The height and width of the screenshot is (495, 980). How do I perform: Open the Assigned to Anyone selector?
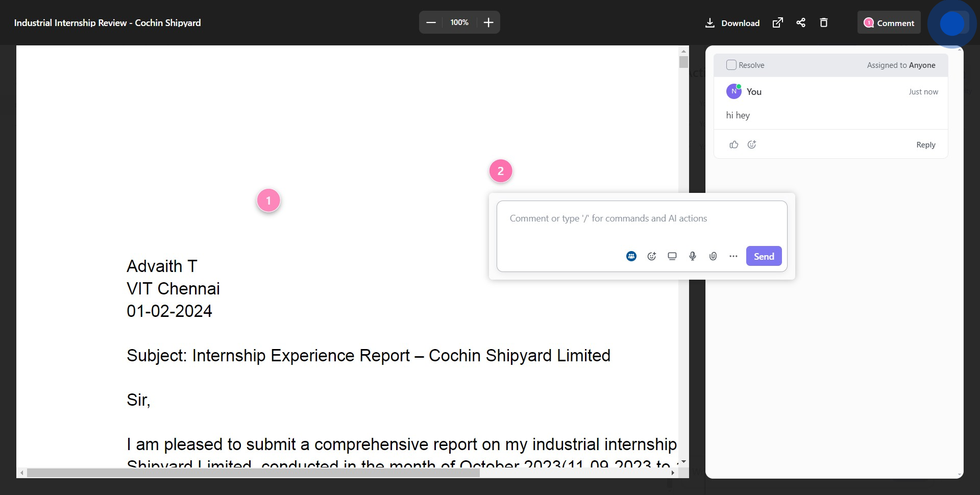[901, 65]
